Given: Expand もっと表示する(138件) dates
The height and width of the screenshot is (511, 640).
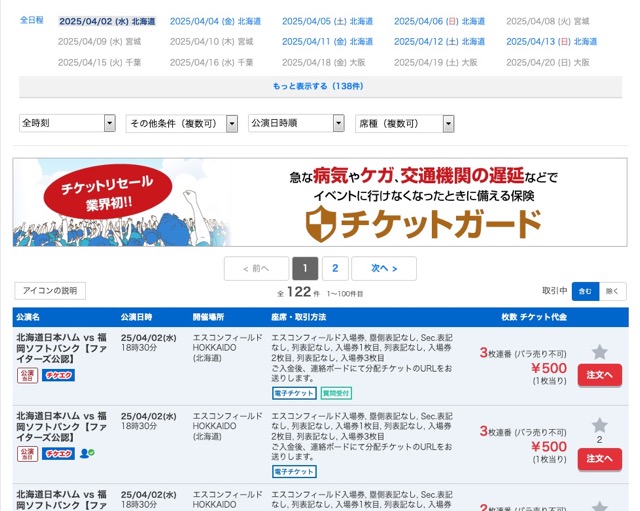Looking at the screenshot, I should pos(320,86).
